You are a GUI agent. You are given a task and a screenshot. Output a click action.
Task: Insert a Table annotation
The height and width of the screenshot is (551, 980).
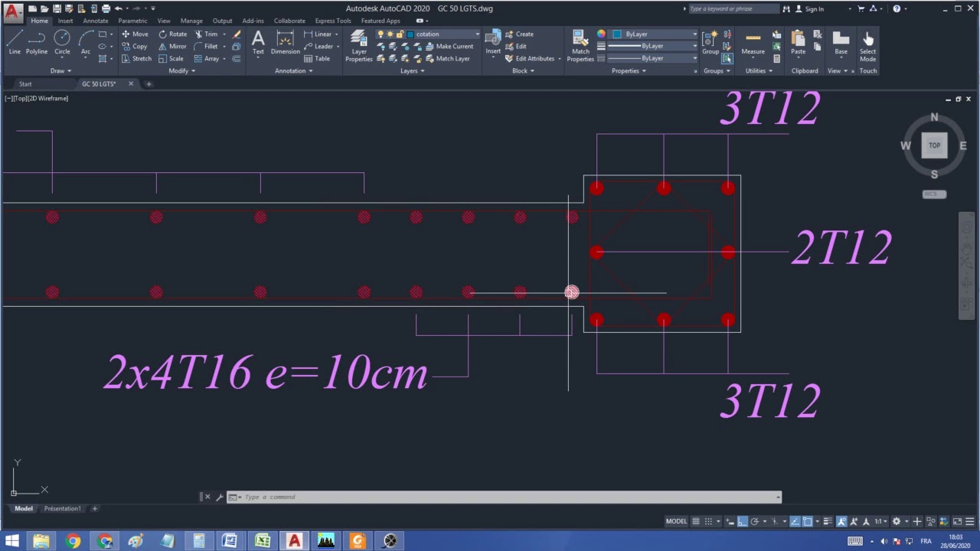coord(317,59)
